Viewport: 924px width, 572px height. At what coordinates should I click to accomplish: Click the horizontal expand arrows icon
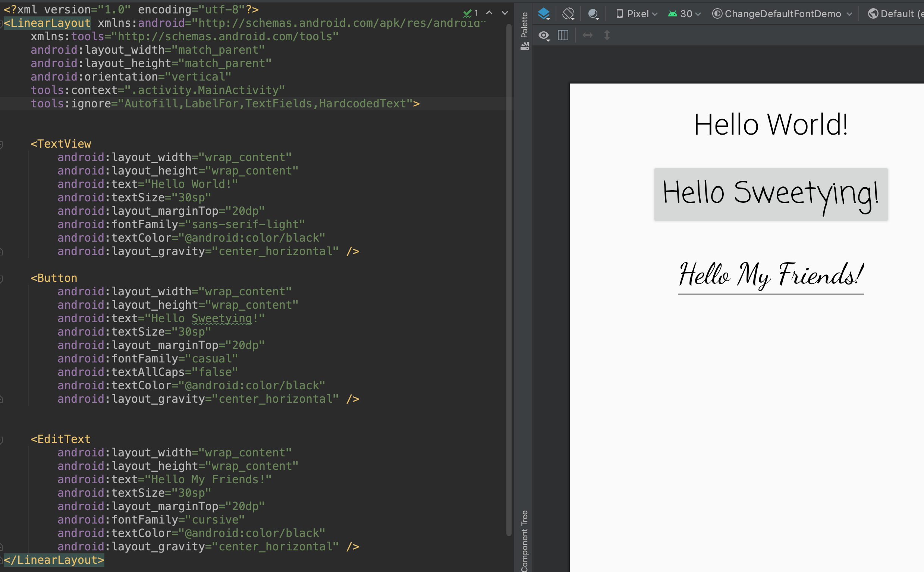point(587,35)
